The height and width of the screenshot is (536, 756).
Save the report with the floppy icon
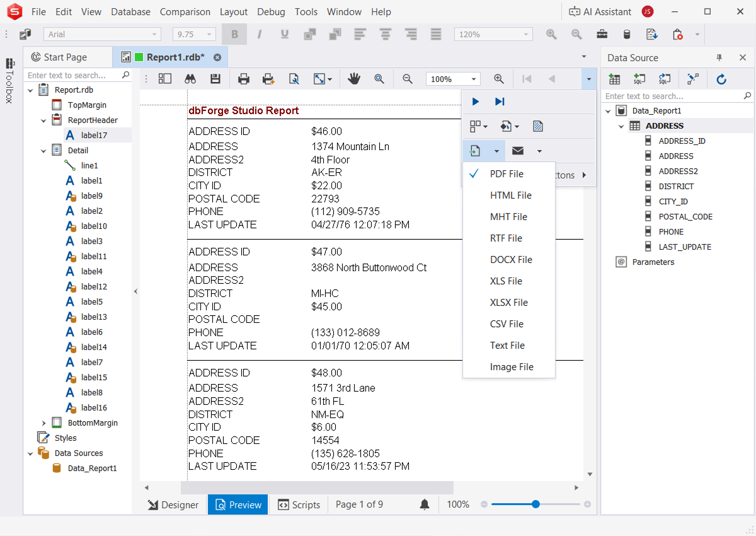tap(215, 79)
